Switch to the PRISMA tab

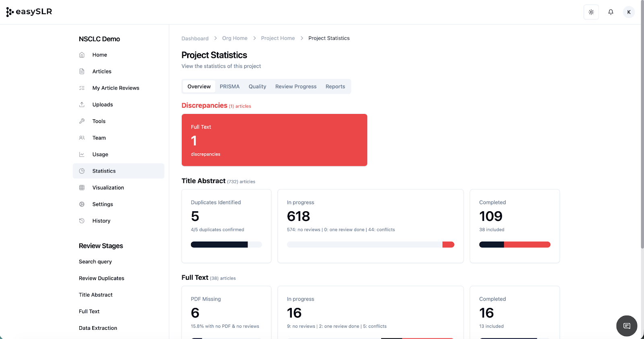click(229, 87)
